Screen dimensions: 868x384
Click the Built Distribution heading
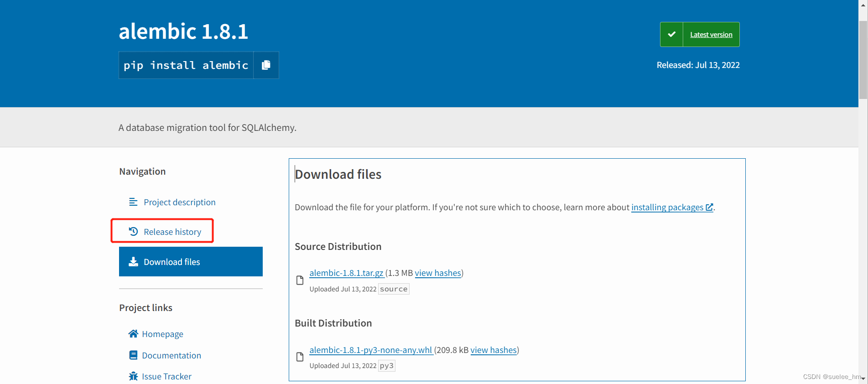click(333, 323)
